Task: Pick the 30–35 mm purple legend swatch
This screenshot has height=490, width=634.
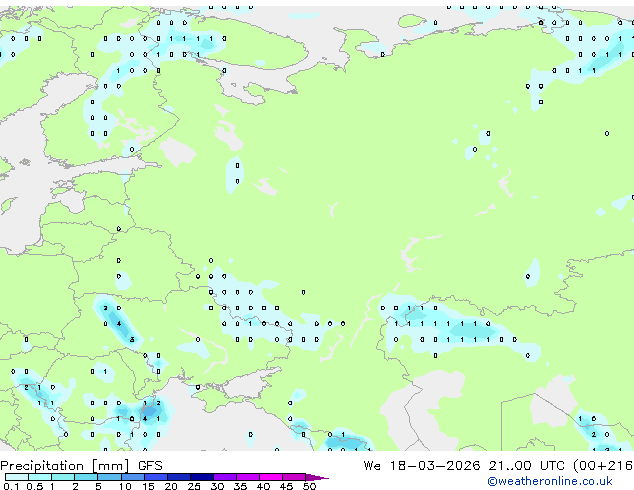Action: click(225, 477)
